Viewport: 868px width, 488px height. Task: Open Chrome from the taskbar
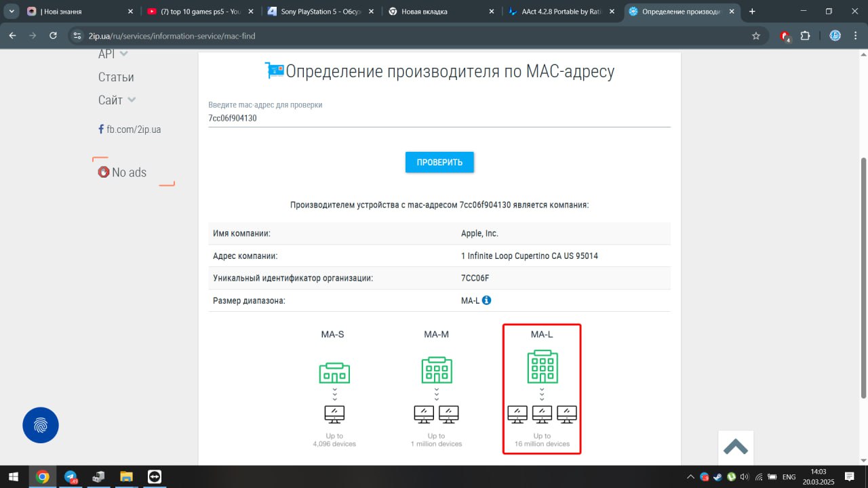(42, 477)
